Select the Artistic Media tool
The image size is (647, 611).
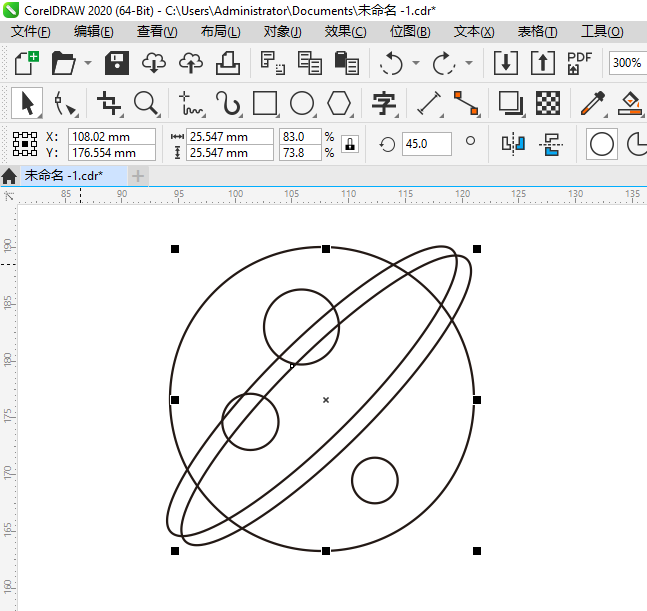click(228, 103)
